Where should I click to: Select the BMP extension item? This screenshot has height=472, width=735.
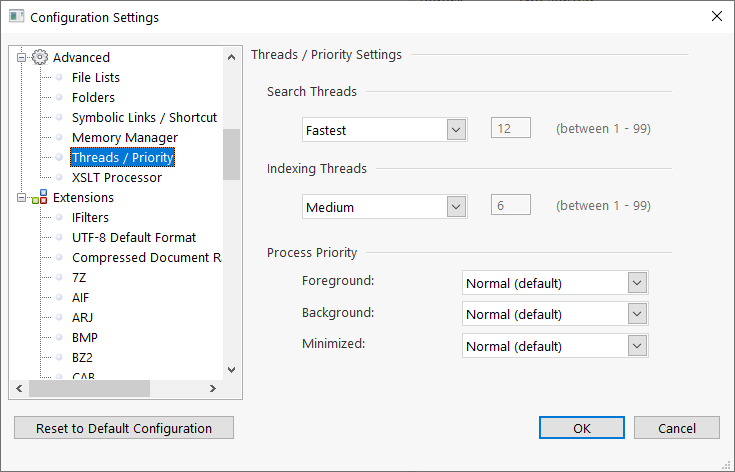coord(84,338)
